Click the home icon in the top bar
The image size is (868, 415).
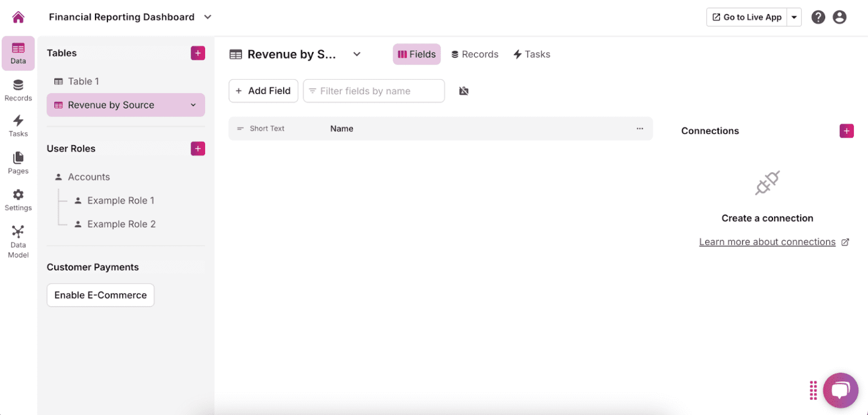point(17,17)
